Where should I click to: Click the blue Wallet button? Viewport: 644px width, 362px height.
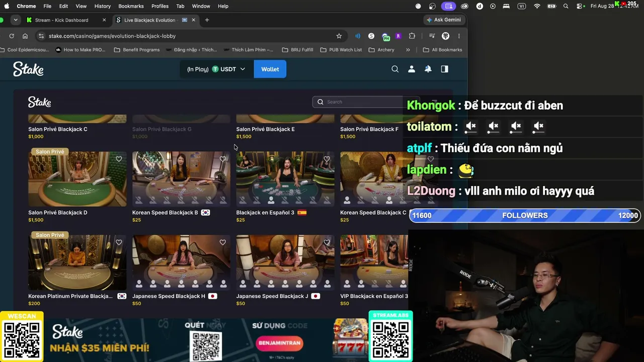tap(270, 69)
